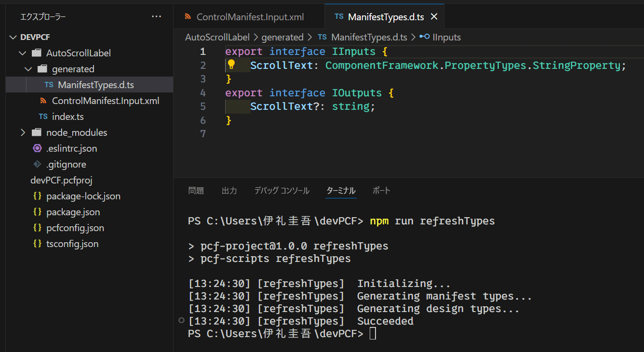
Task: Close the ManifestTypes.d.ts editor tab
Action: pyautogui.click(x=434, y=17)
